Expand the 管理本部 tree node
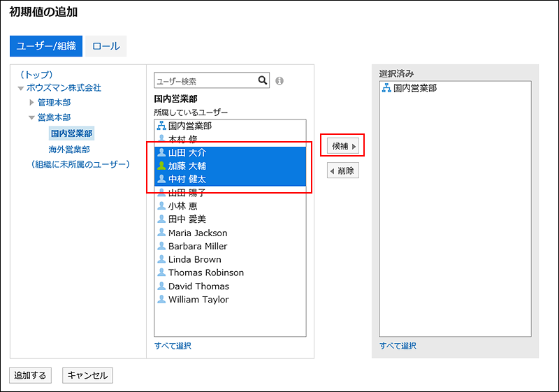 pos(31,103)
